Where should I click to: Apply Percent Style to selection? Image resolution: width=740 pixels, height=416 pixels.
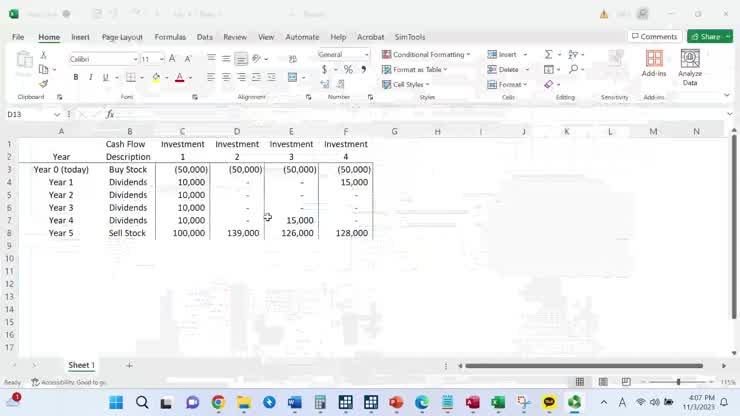coord(348,69)
